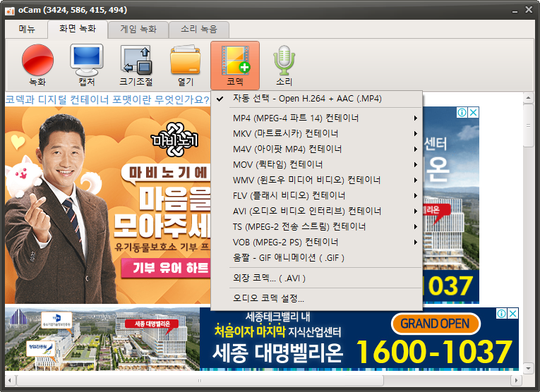Expand the MOV (퀵타임) 컨테이너 submenu arrow
The image size is (540, 392).
[x=416, y=165]
